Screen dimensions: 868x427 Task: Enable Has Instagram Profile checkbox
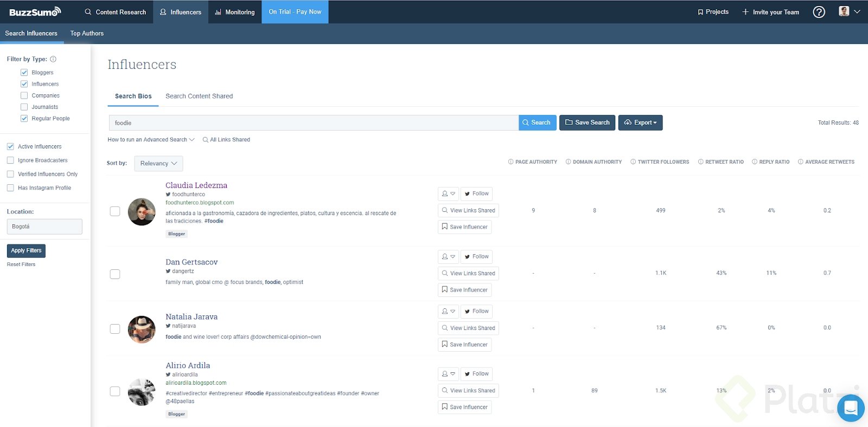coord(10,188)
